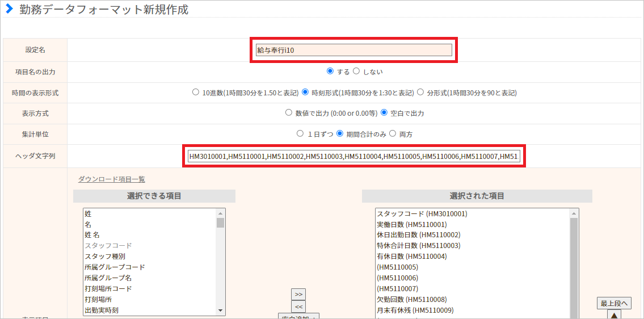644x319 pixels.
Task: Select 打刻場所コード in available items
Action: (x=150, y=288)
